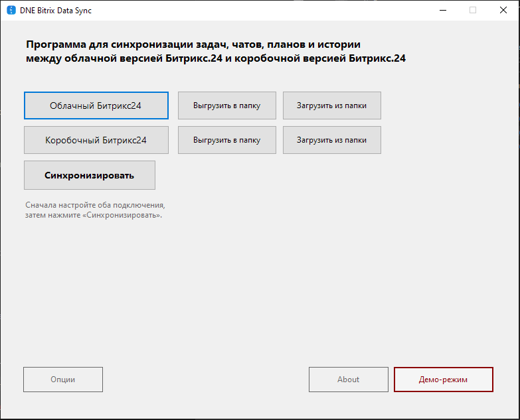Open the About dialog
Image resolution: width=520 pixels, height=420 pixels.
pyautogui.click(x=349, y=380)
